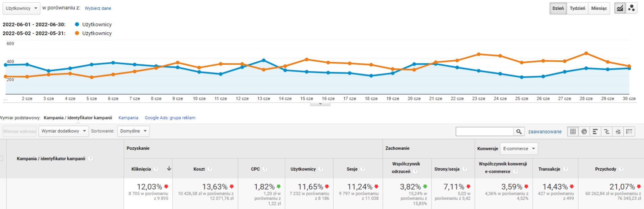Sort by the Transakcje column header
The width and height of the screenshot is (644, 209).
pyautogui.click(x=549, y=169)
